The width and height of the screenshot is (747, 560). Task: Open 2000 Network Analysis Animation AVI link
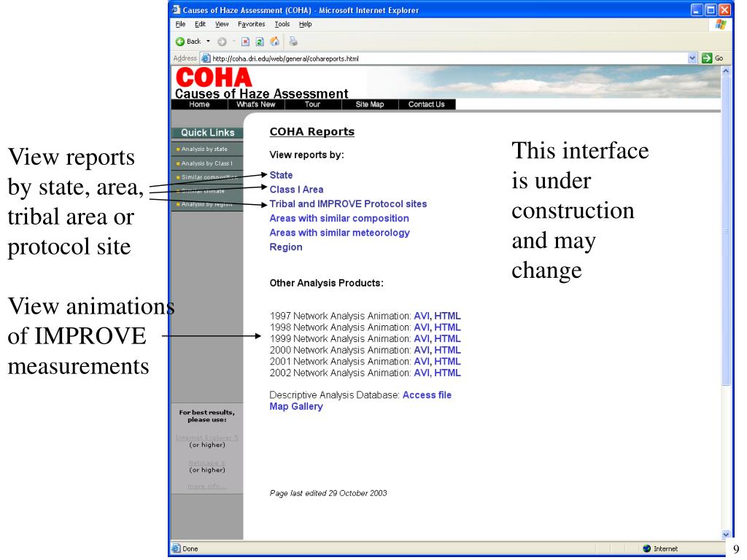(422, 350)
